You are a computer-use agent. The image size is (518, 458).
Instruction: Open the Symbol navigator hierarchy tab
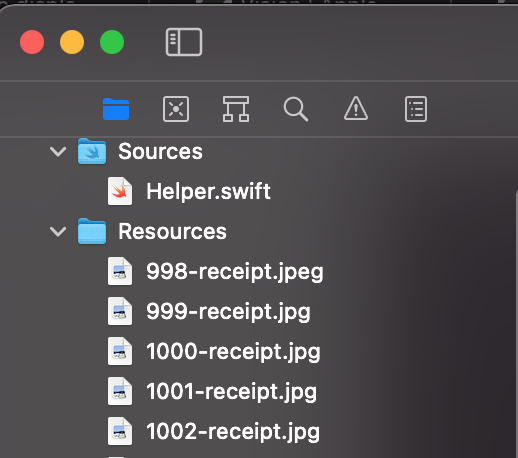pyautogui.click(x=236, y=109)
